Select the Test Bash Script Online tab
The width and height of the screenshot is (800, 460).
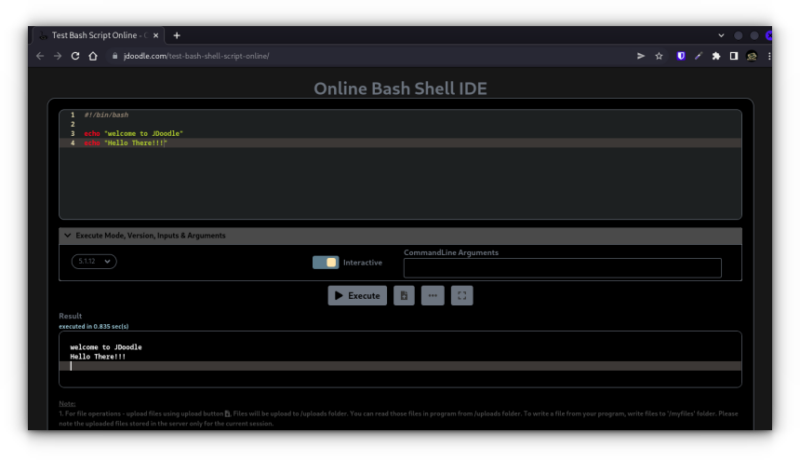point(98,35)
